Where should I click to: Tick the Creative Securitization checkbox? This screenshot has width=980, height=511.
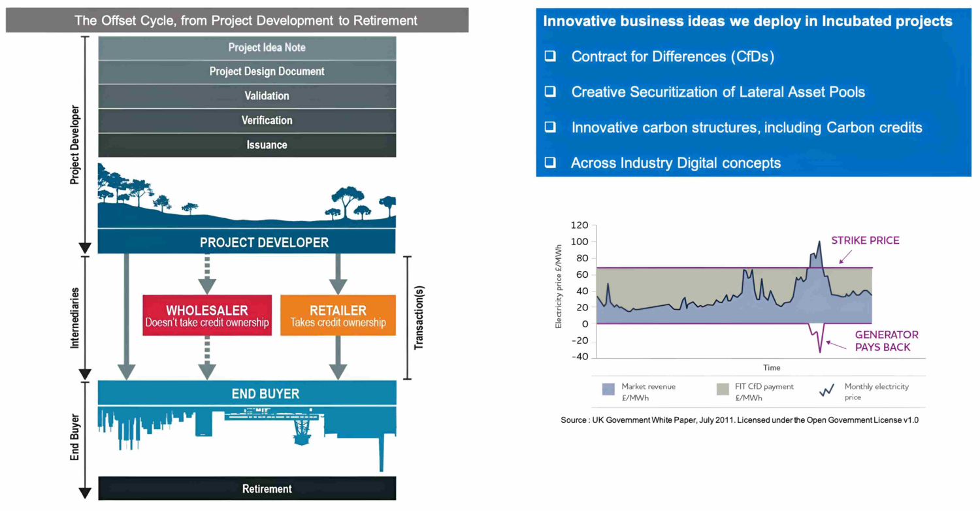point(550,92)
